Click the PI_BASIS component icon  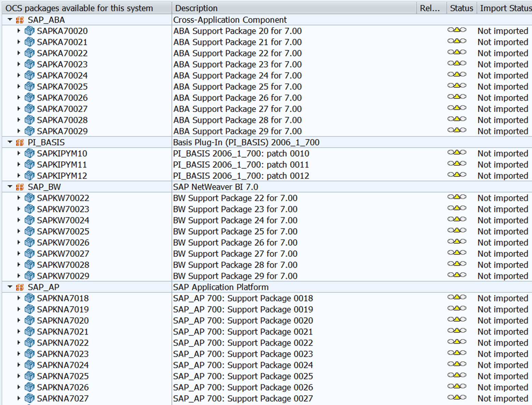(x=20, y=142)
